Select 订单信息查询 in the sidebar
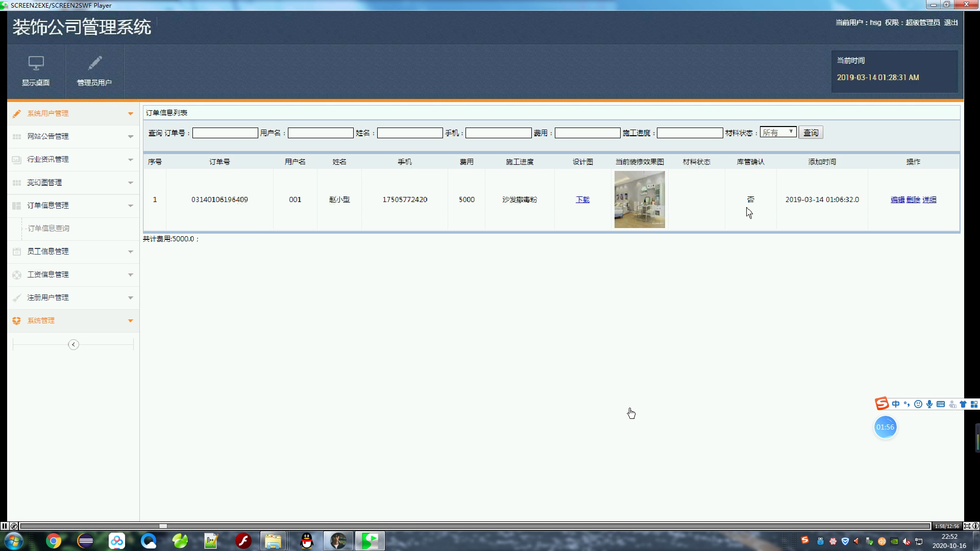The image size is (980, 551). (48, 229)
